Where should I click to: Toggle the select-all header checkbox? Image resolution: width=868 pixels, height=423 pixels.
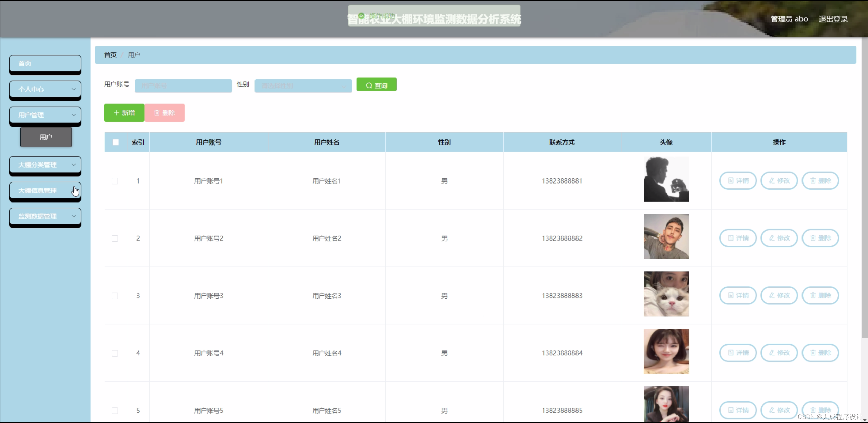click(x=116, y=142)
